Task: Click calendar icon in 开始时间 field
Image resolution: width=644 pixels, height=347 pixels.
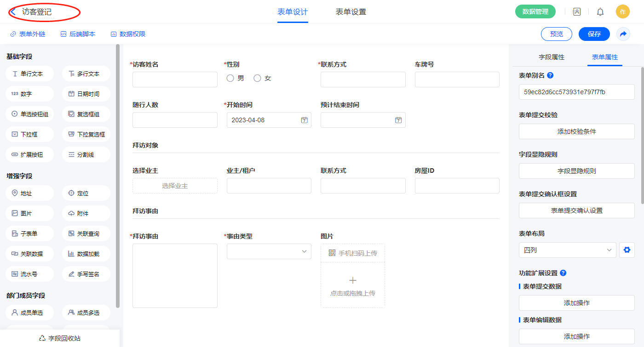Action: pos(304,120)
